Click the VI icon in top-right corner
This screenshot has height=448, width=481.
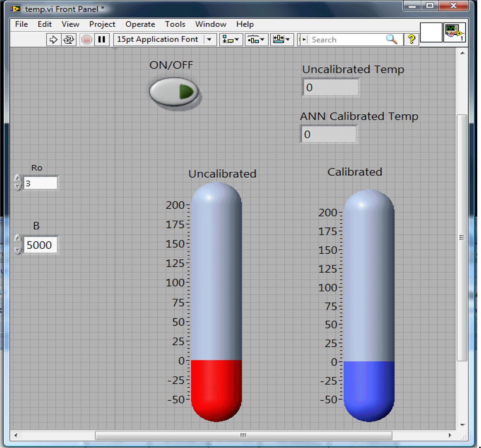pos(454,33)
